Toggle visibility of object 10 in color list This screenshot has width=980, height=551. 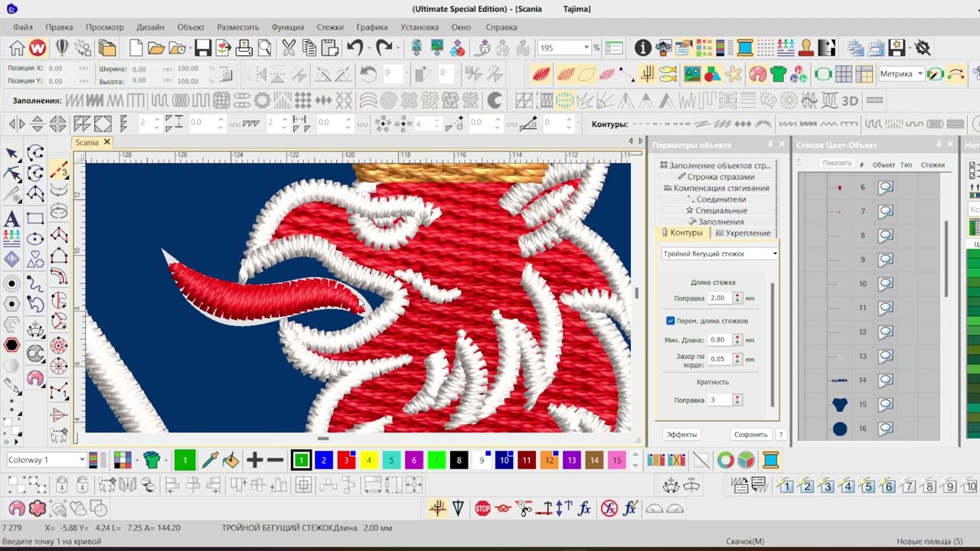[886, 284]
